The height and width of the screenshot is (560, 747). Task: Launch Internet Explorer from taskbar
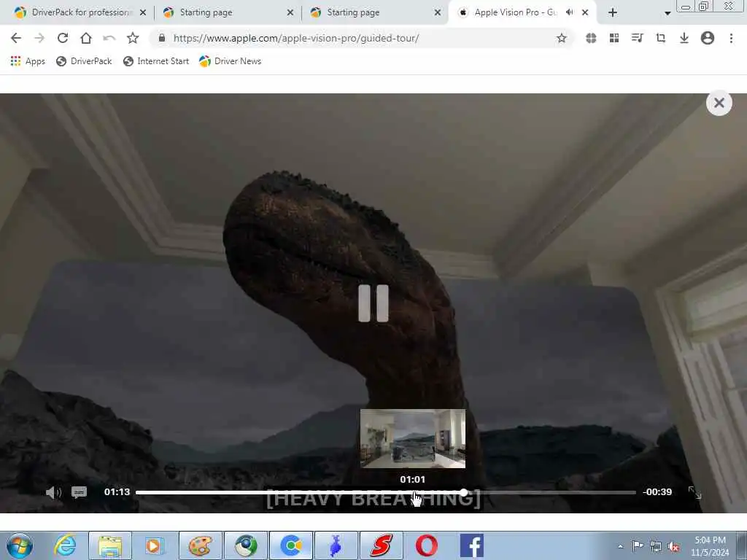point(65,545)
